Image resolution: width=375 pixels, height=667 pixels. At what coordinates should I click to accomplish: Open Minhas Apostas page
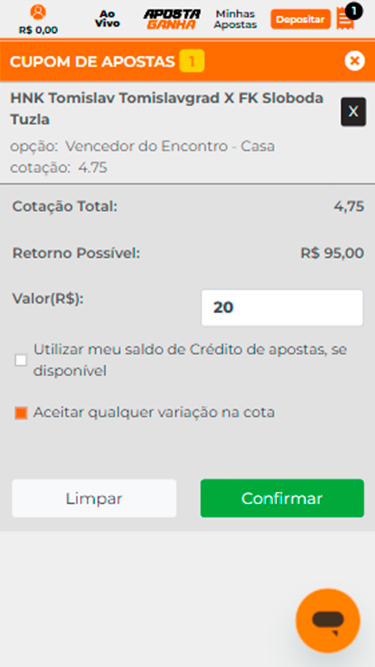point(235,20)
